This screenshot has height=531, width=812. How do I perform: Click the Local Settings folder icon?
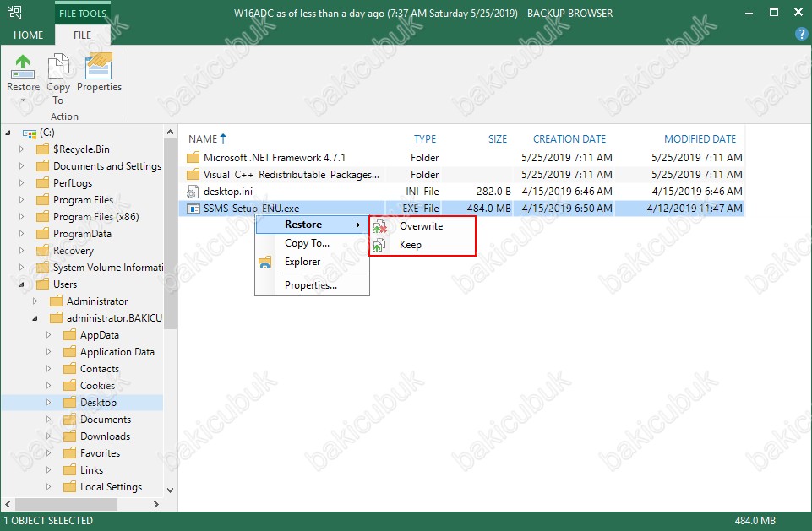[70, 487]
